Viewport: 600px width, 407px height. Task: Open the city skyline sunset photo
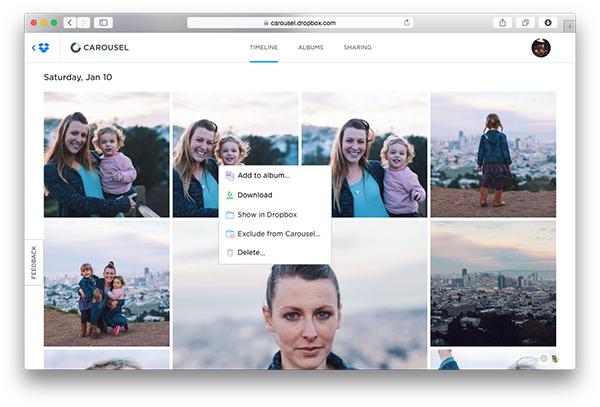[493, 283]
